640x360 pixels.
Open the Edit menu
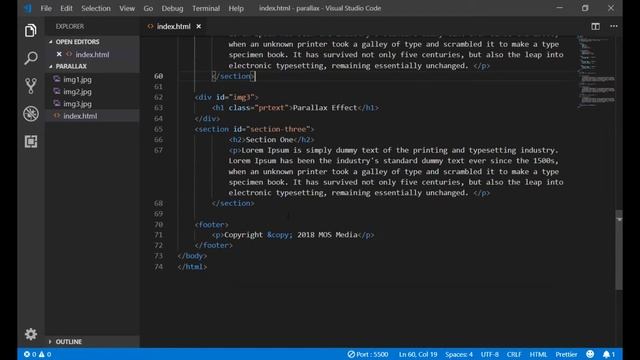[66, 8]
